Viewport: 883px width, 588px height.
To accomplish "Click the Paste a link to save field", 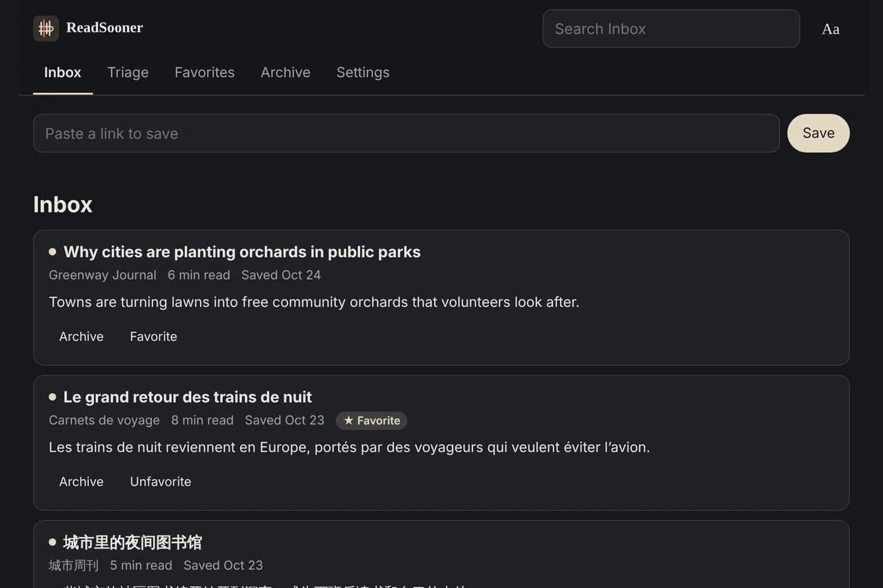I will click(x=406, y=133).
